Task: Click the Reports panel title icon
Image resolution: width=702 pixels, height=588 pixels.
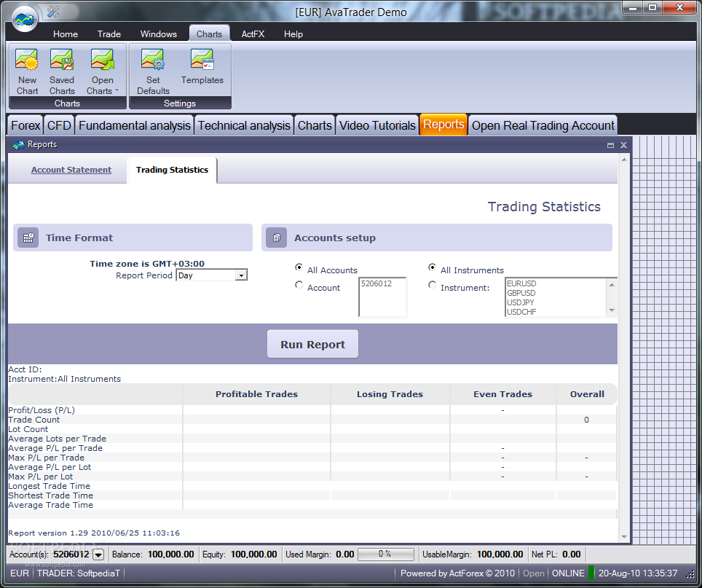Action: tap(18, 145)
